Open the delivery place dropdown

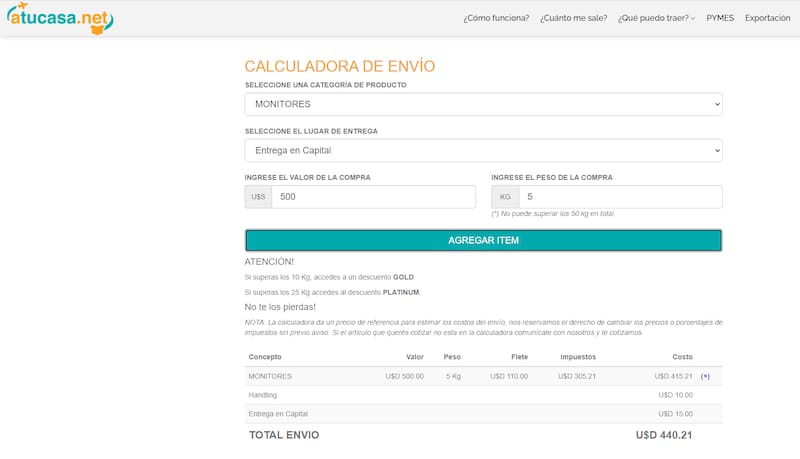coord(483,151)
